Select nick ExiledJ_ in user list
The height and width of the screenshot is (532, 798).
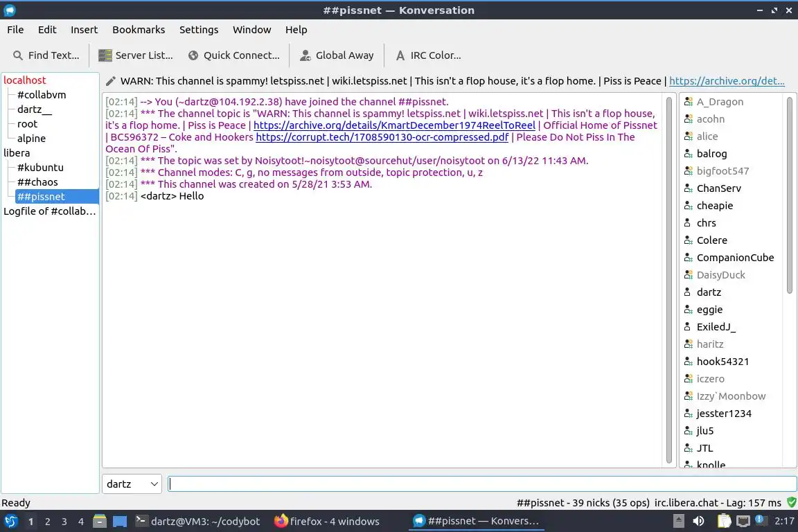point(716,327)
